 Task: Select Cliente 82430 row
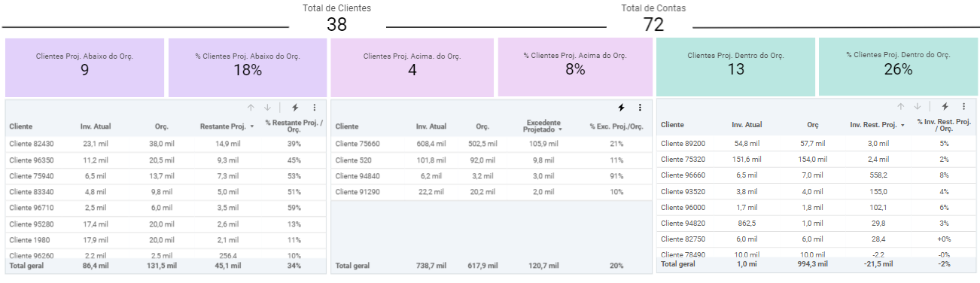(166, 144)
